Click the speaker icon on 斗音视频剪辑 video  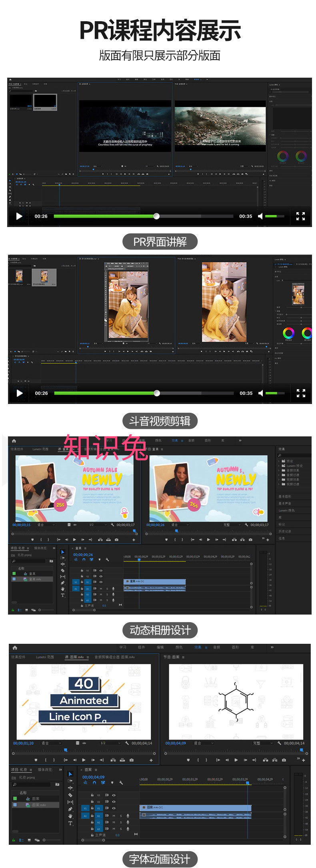(261, 393)
